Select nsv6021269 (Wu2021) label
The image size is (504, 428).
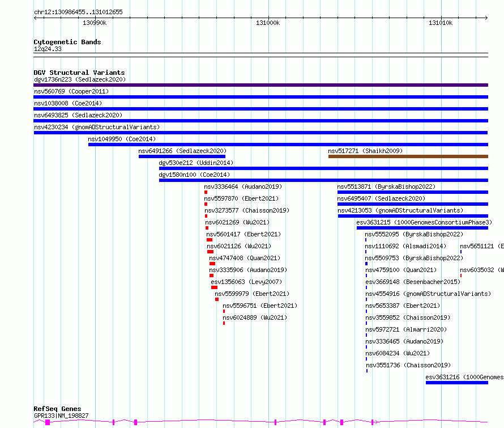(237, 222)
